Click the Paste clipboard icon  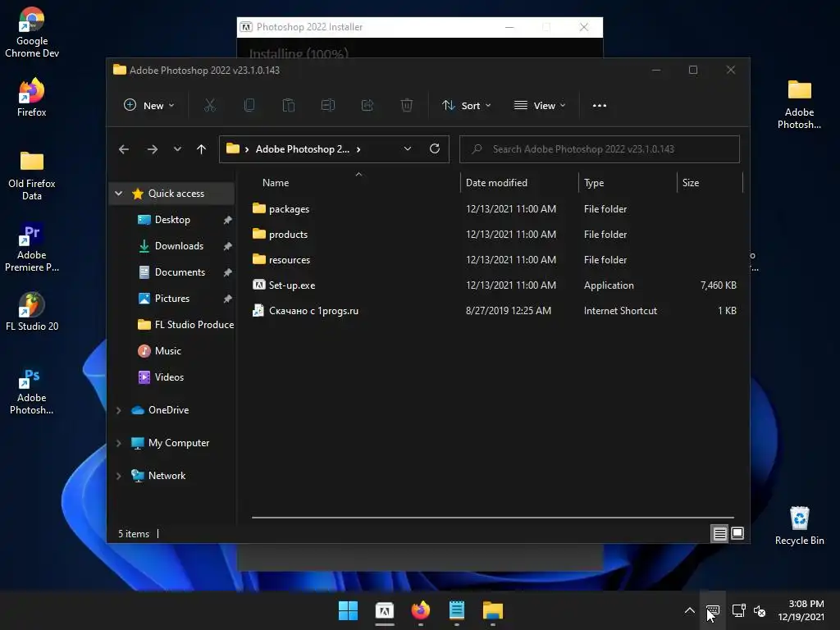tap(289, 106)
